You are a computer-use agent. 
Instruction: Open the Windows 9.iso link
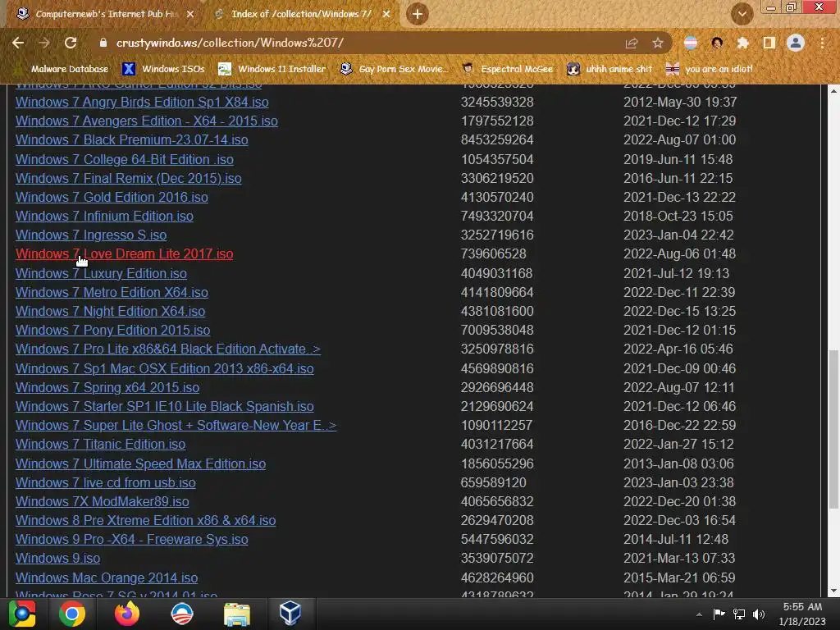[x=58, y=558]
